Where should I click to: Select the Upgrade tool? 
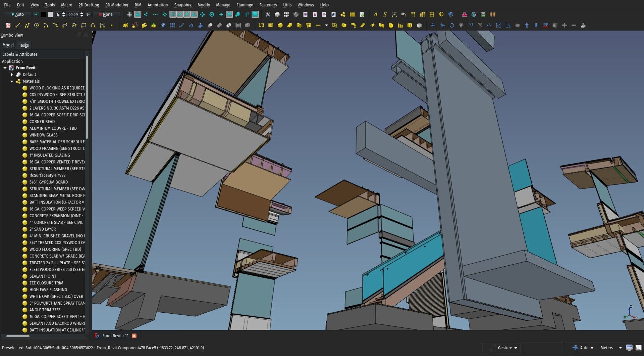point(527,25)
